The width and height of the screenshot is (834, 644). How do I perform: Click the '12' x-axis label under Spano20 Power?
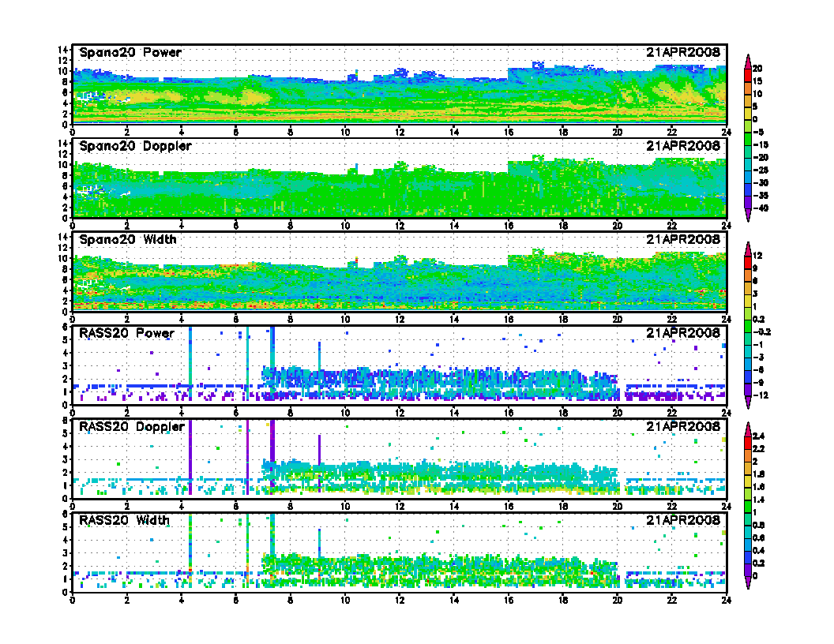click(x=400, y=133)
